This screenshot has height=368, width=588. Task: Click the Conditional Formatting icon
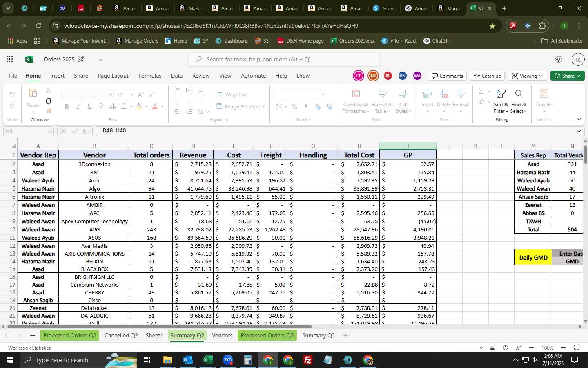click(356, 94)
